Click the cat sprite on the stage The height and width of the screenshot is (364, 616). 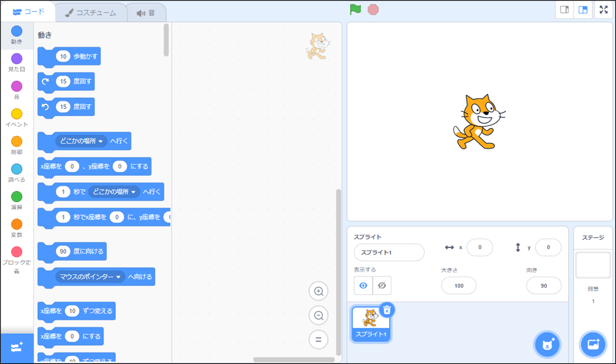479,122
